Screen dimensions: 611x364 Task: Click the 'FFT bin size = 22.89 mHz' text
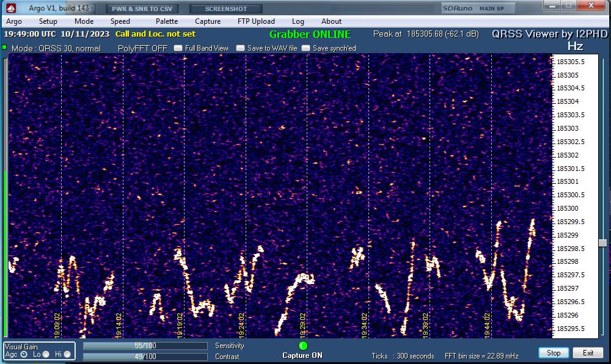[481, 356]
